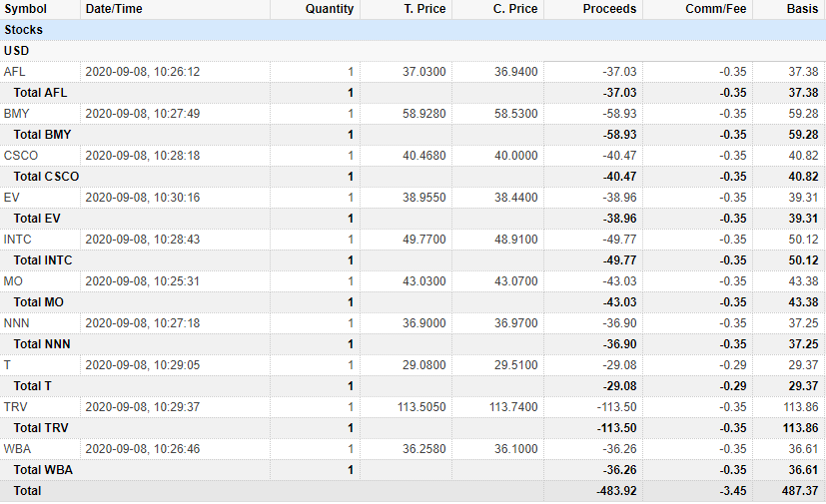Click the Quantity column header
This screenshot has height=504, width=826.
coord(330,9)
